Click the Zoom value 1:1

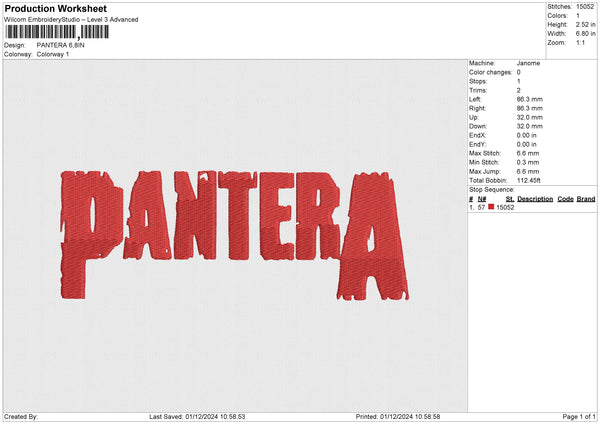click(x=580, y=42)
